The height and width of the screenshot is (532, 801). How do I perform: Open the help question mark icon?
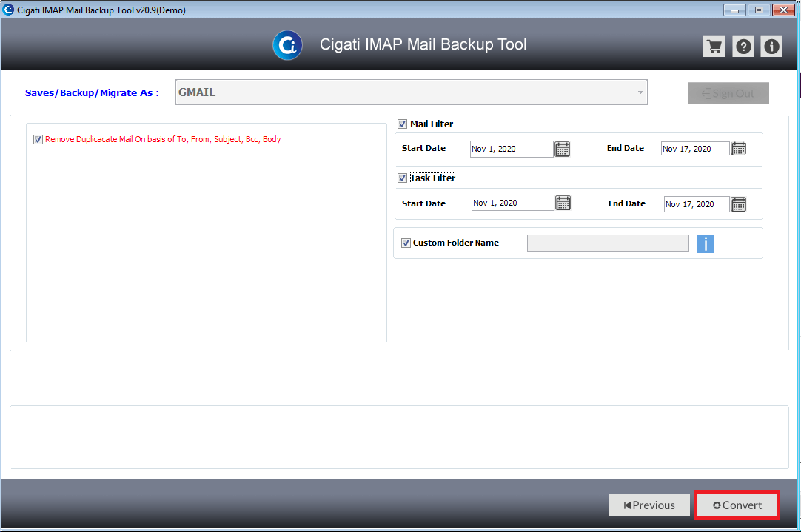pos(743,47)
